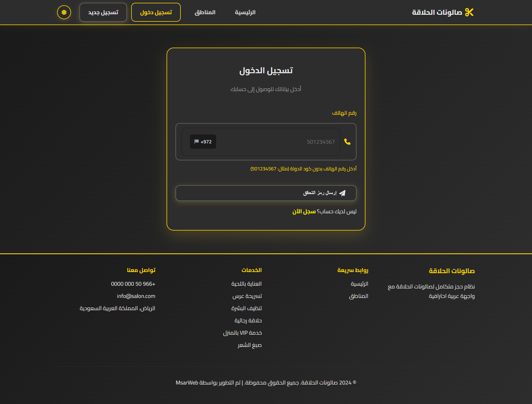Select خدمة VIP بالمنزل service link

pos(242,333)
